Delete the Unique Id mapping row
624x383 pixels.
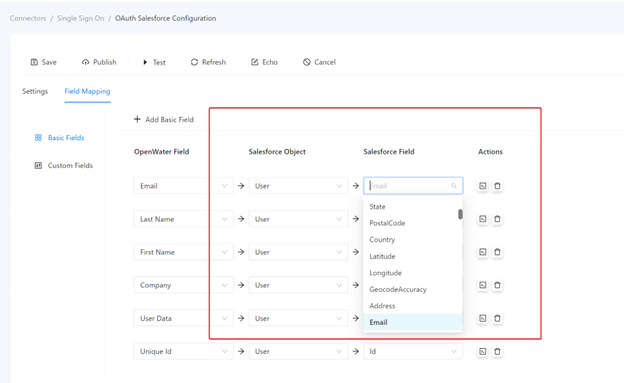tap(497, 352)
